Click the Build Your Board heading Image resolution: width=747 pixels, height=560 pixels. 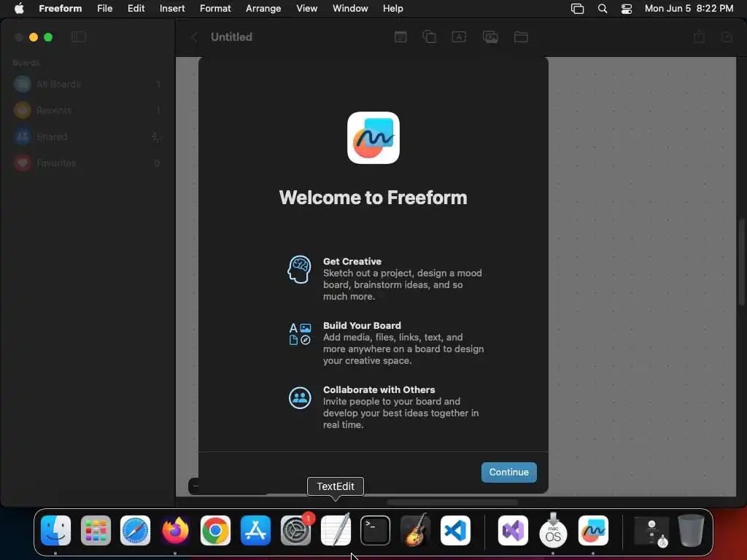(x=362, y=326)
